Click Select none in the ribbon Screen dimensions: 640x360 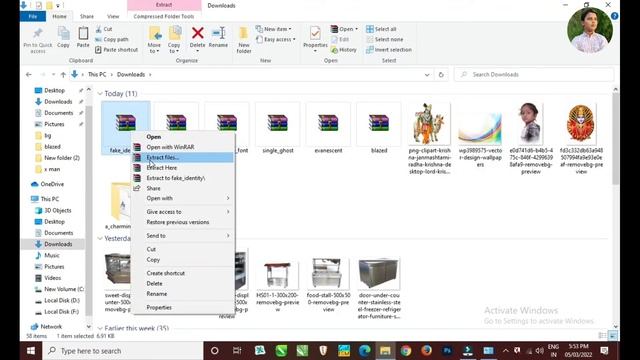click(384, 40)
